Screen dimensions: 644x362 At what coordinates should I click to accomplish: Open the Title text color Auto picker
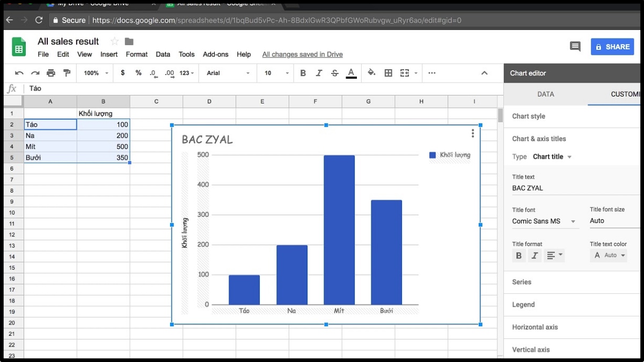point(609,255)
